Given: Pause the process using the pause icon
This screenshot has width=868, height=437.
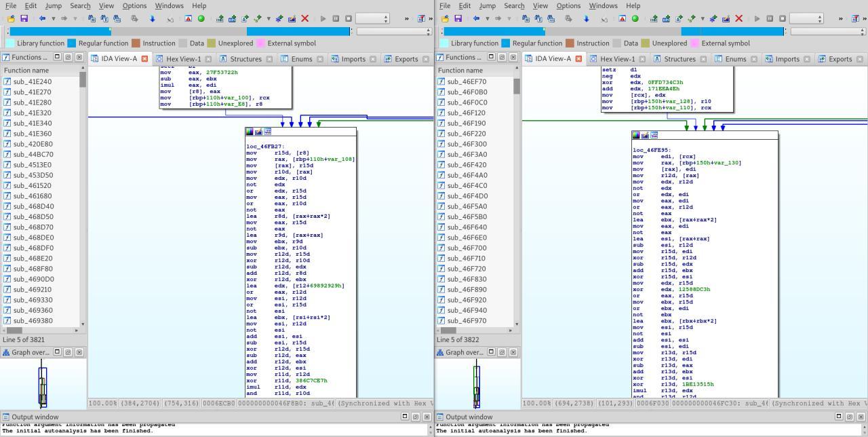Looking at the screenshot, I should (x=335, y=19).
